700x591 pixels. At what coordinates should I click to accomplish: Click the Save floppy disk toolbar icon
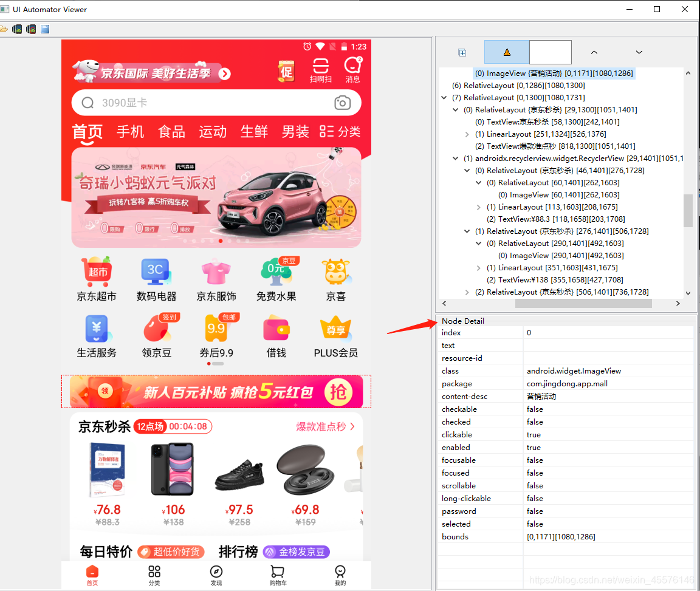[x=44, y=30]
